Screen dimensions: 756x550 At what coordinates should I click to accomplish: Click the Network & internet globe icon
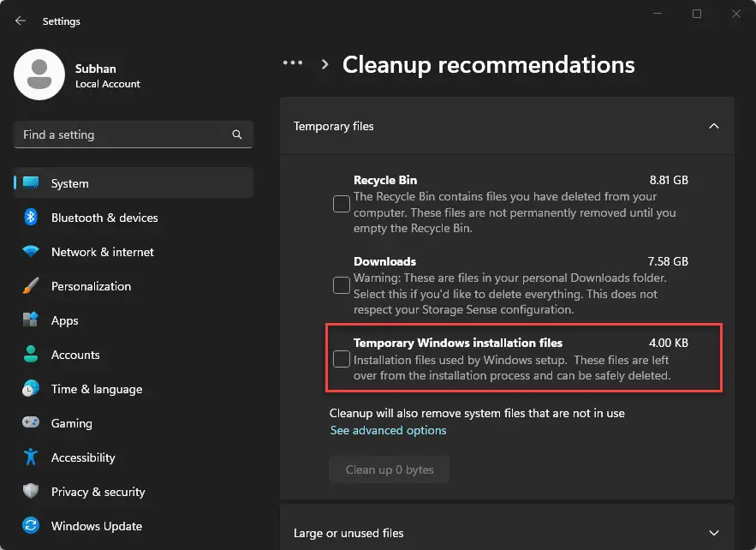pyautogui.click(x=31, y=252)
